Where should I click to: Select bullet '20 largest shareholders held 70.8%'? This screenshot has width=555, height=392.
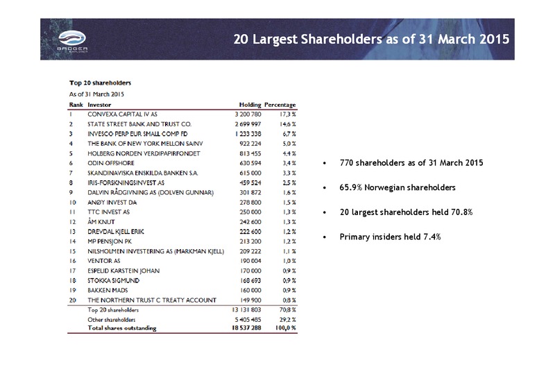pyautogui.click(x=406, y=212)
